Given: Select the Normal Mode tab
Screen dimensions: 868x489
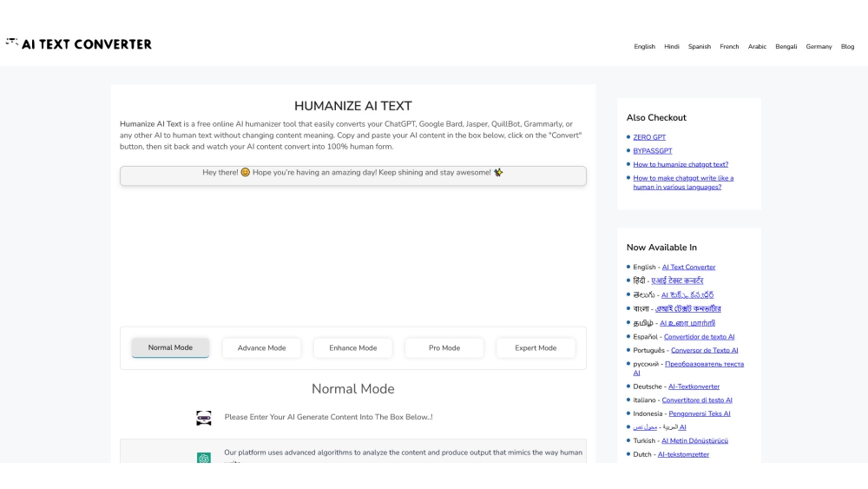Looking at the screenshot, I should (170, 347).
